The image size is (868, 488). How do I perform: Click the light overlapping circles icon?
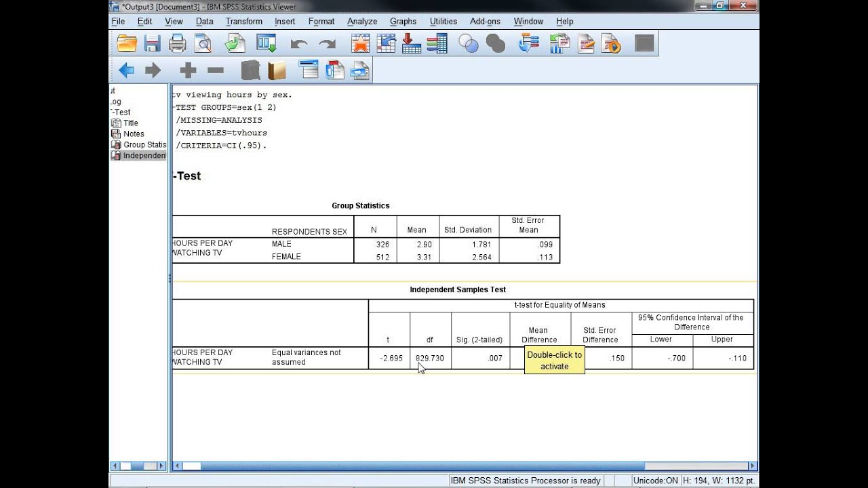(469, 44)
